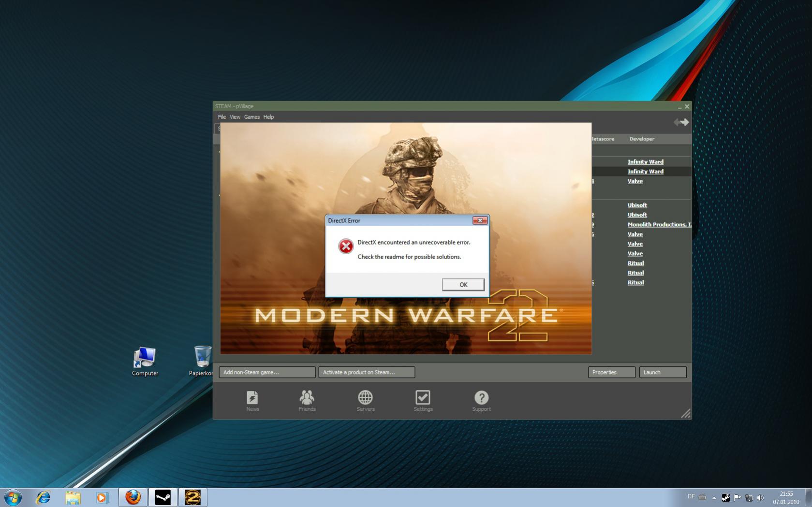Click the back navigation arrow in Steam
The height and width of the screenshot is (507, 812).
677,122
